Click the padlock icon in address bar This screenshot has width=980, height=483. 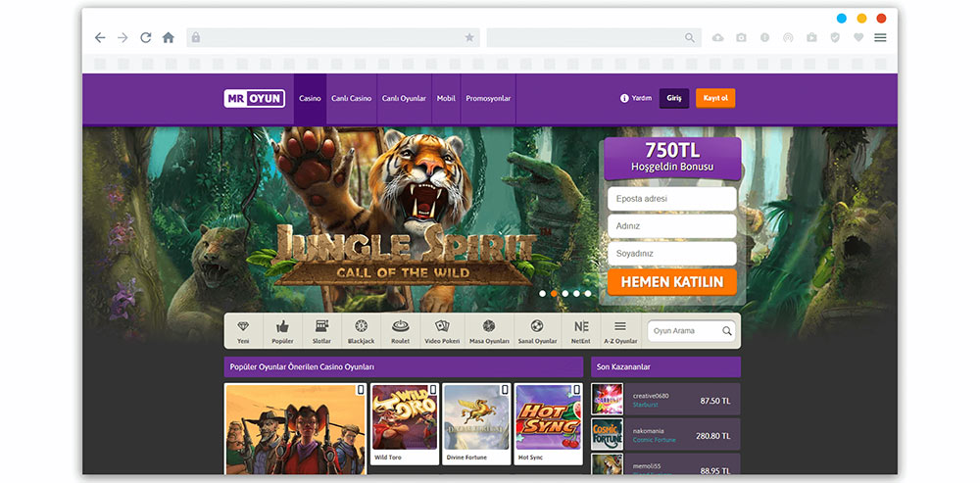point(196,37)
